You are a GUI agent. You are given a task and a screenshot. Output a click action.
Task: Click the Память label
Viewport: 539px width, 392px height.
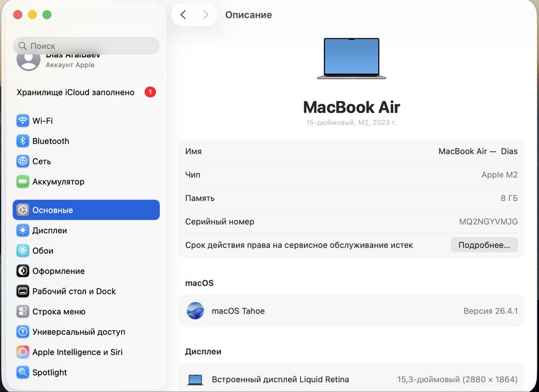(199, 198)
